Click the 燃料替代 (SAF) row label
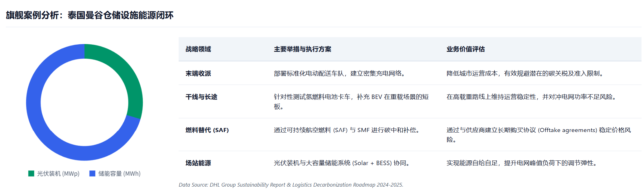The width and height of the screenshot is (644, 196). (207, 130)
